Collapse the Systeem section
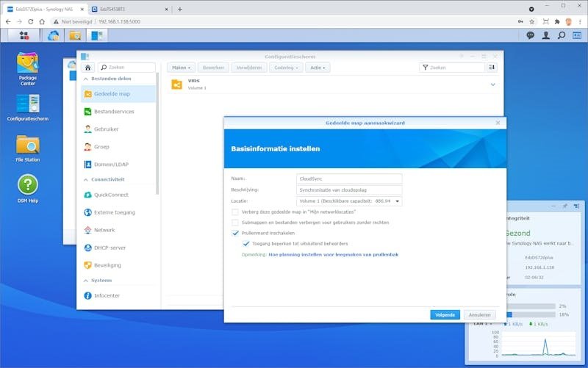Viewport: 588px width, 368px height. (86, 281)
